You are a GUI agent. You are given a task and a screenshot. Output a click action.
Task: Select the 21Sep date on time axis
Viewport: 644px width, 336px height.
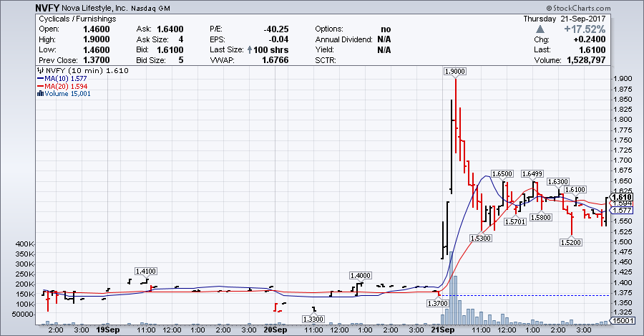tap(443, 330)
